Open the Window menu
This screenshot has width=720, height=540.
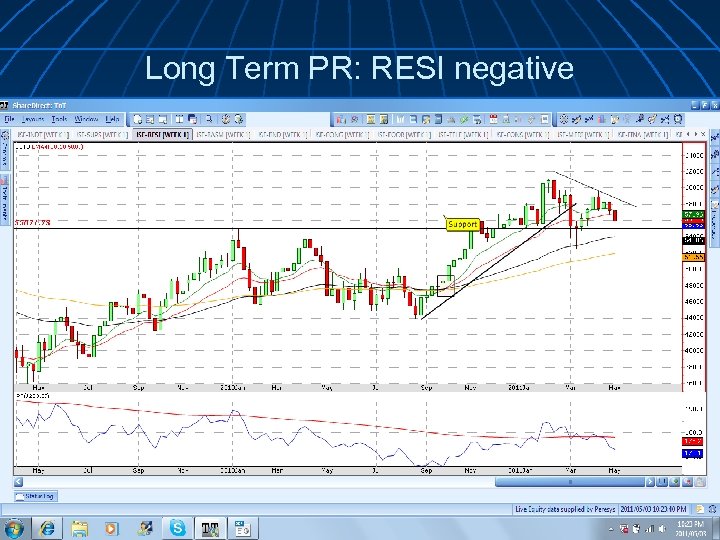pos(86,120)
